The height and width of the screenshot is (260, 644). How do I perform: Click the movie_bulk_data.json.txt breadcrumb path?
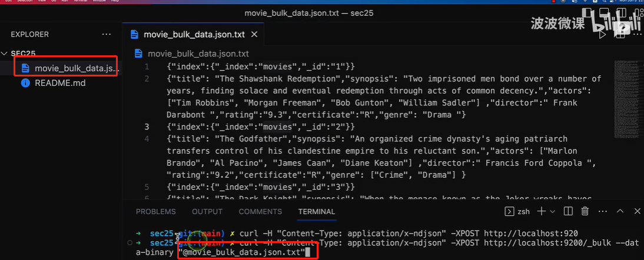coord(198,54)
